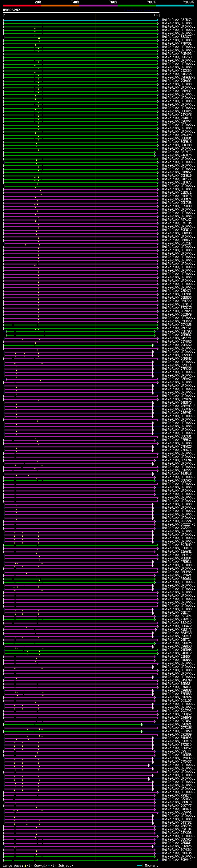The height and width of the screenshot is (868, 197).
Task: Select label UniRef100_A8K932
Action: click(177, 91)
